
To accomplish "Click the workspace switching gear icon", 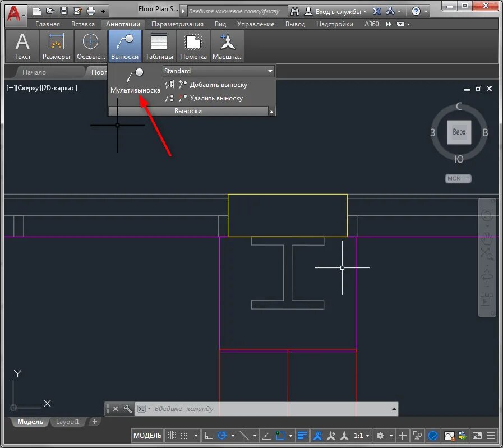I will pos(380,436).
